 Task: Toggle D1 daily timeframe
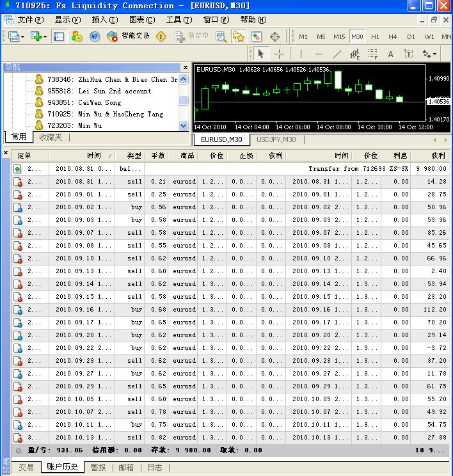click(411, 36)
